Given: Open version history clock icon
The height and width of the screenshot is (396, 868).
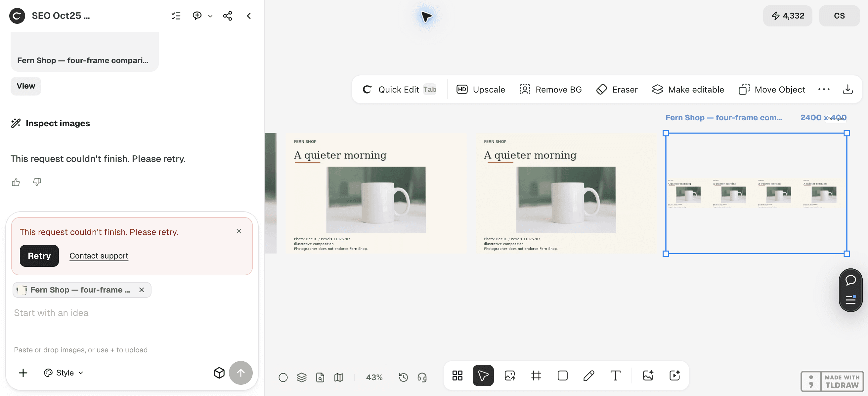Looking at the screenshot, I should [403, 377].
